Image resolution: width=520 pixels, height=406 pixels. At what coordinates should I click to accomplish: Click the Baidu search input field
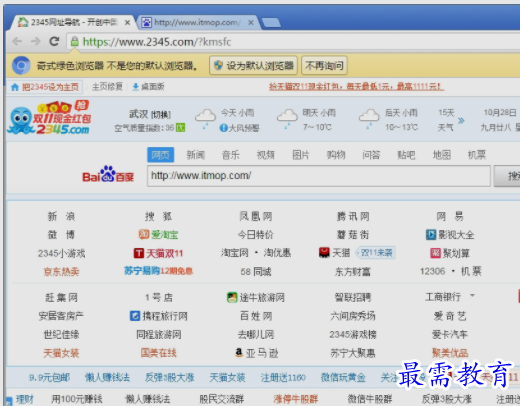[319, 176]
